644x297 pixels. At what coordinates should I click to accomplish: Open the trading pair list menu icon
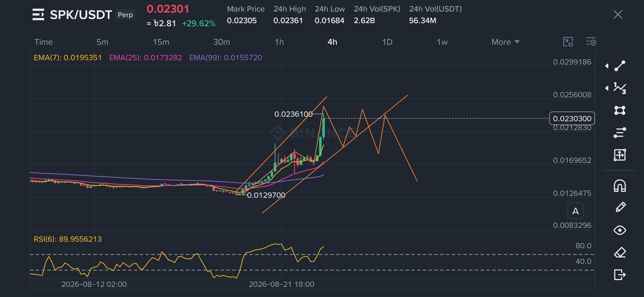click(38, 14)
